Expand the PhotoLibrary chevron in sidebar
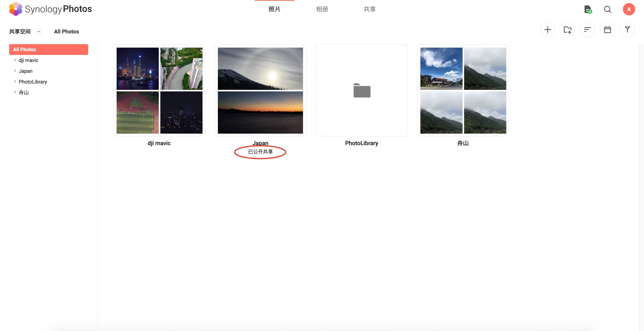 click(x=15, y=82)
